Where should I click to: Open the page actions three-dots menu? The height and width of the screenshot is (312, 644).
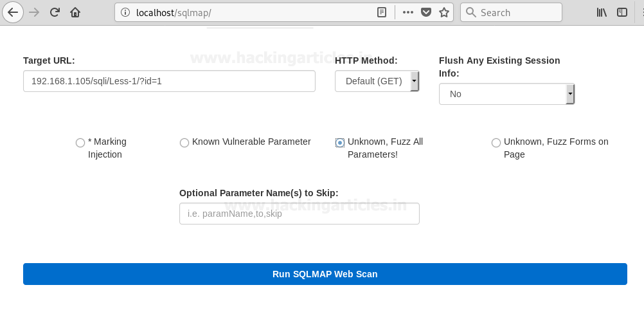(x=408, y=12)
